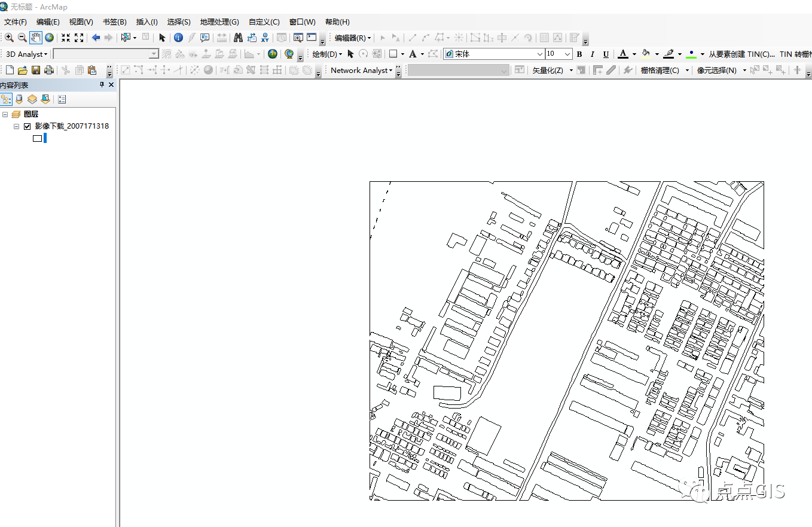This screenshot has height=527, width=812.
Task: Open the Find Route tool
Action: [251, 38]
